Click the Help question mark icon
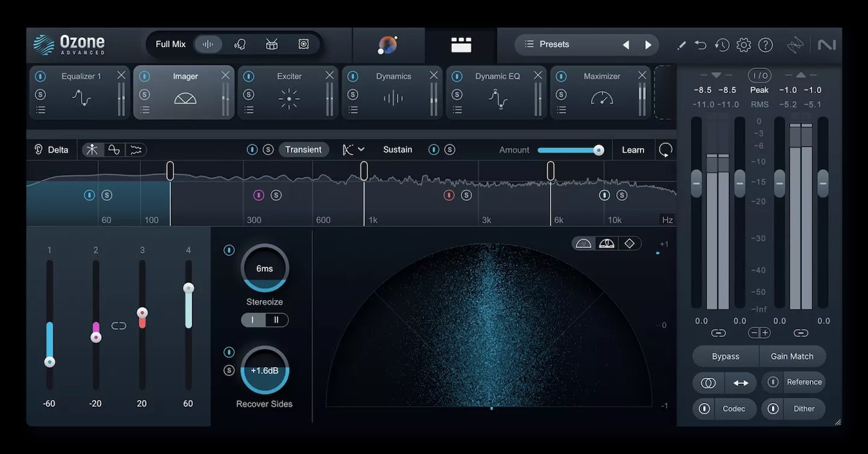 click(x=764, y=44)
